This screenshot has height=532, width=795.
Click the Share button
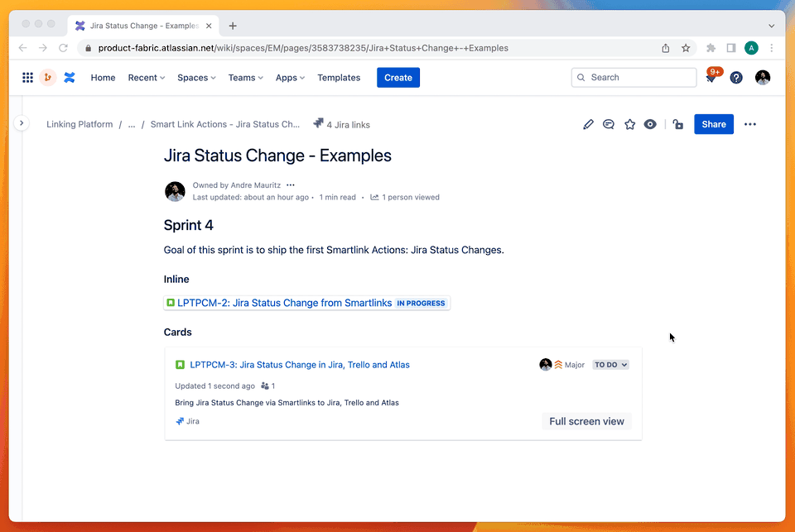point(713,124)
